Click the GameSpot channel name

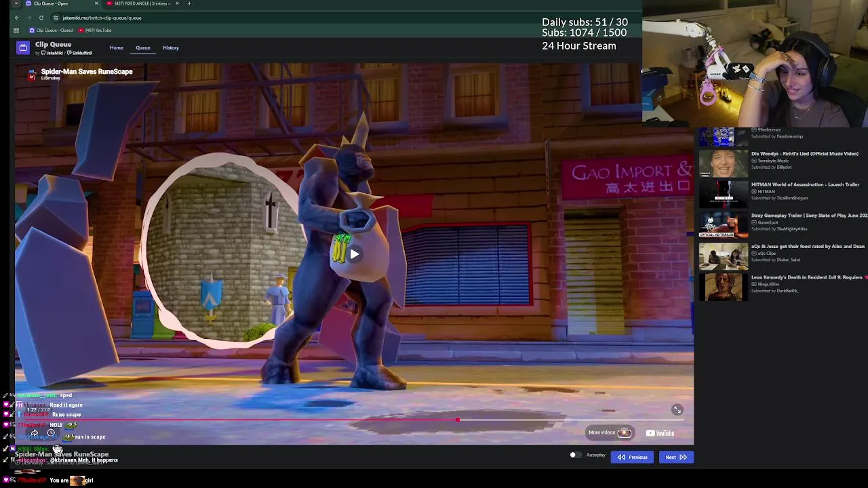click(x=768, y=222)
